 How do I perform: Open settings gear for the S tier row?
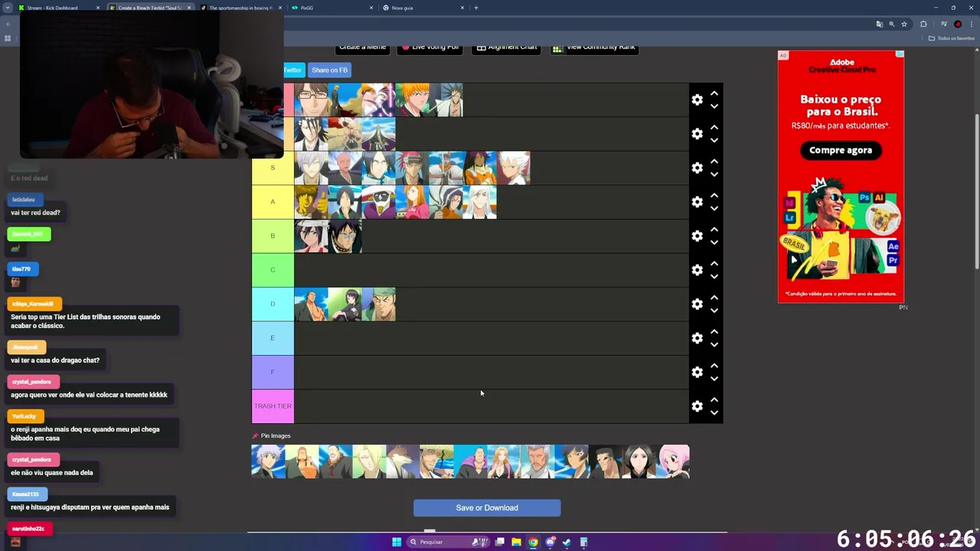point(697,168)
